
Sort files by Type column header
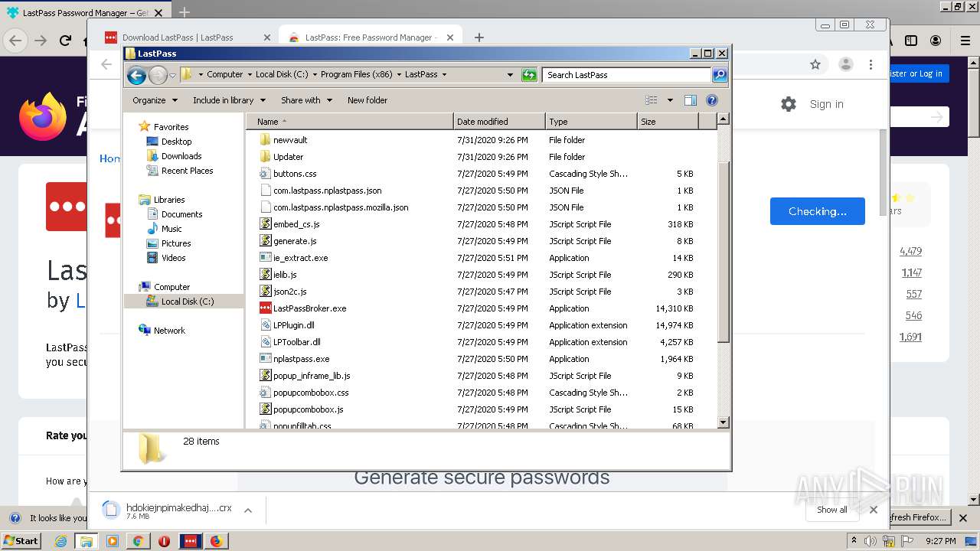pyautogui.click(x=591, y=122)
